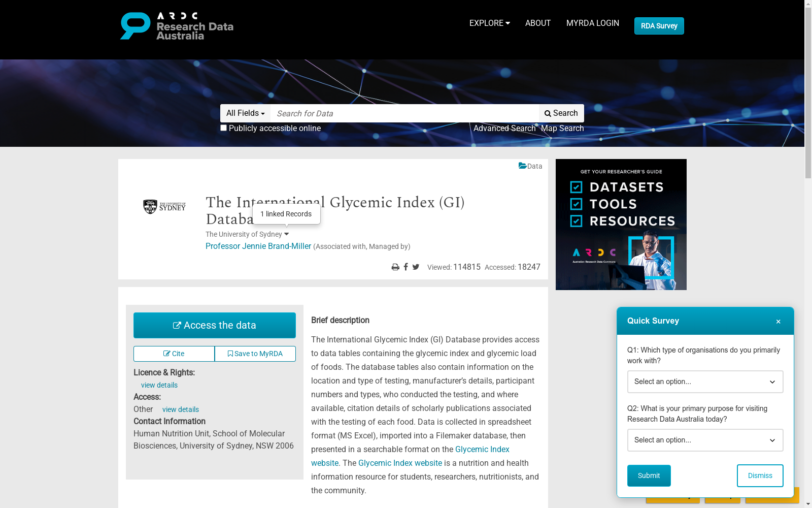Click the Data folder icon
The height and width of the screenshot is (508, 812).
522,166
